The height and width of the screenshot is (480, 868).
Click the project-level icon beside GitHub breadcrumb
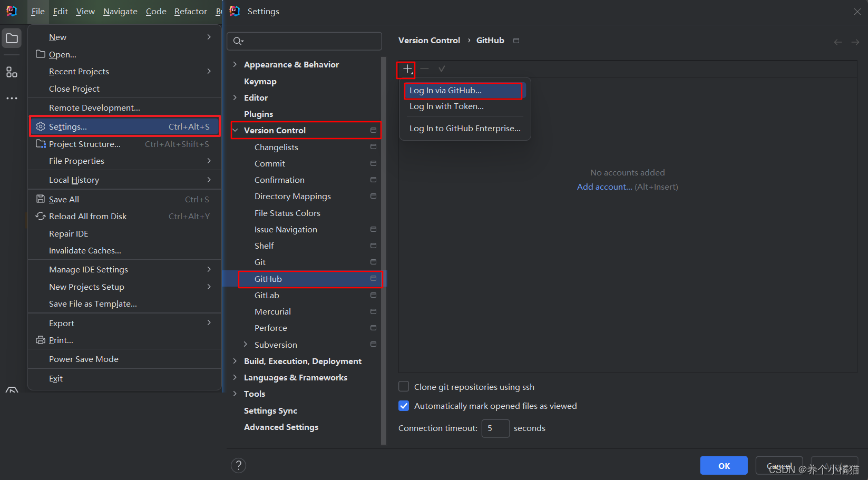[x=516, y=41]
